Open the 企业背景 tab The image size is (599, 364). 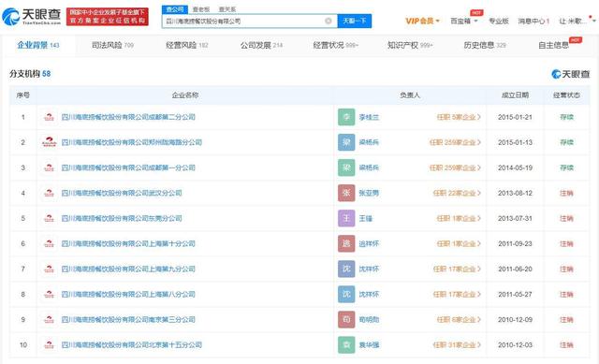[38, 45]
